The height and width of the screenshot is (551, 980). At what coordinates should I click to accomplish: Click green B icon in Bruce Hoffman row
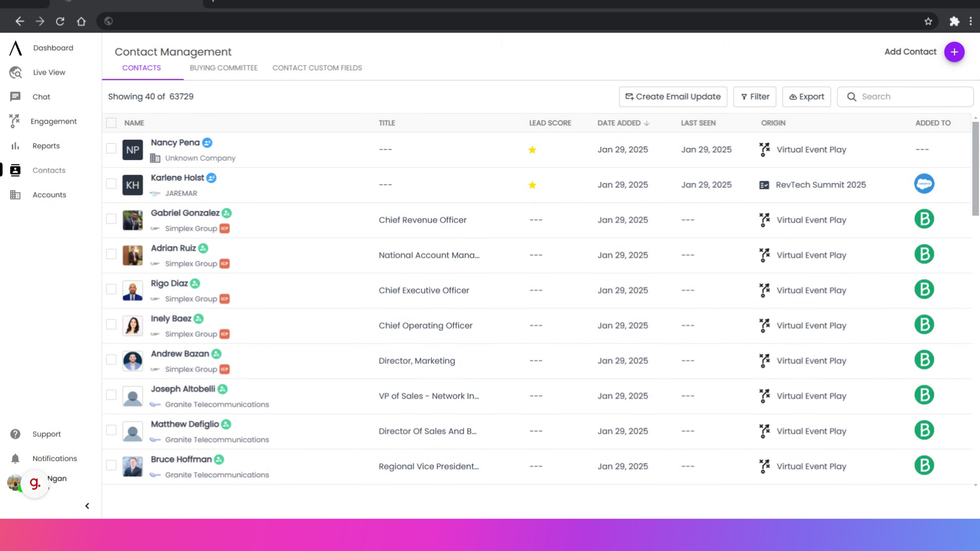coord(924,465)
